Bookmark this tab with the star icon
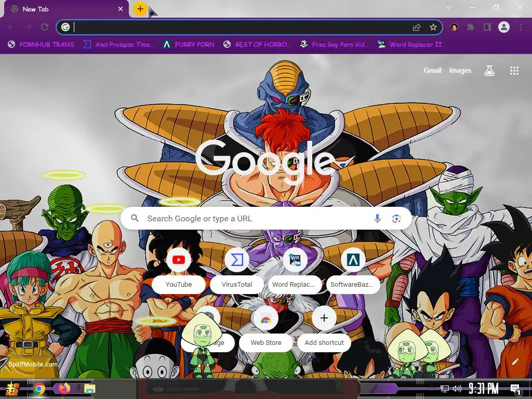532x399 pixels. (433, 27)
